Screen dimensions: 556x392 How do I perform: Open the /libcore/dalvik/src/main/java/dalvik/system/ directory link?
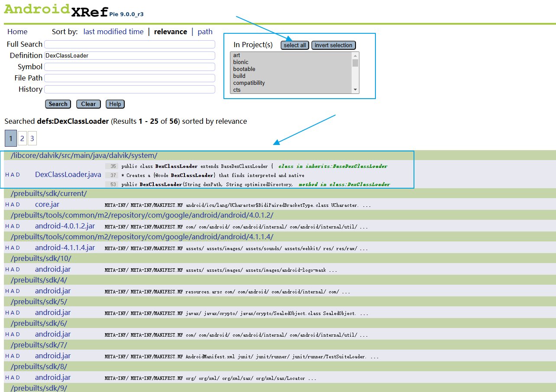point(84,156)
